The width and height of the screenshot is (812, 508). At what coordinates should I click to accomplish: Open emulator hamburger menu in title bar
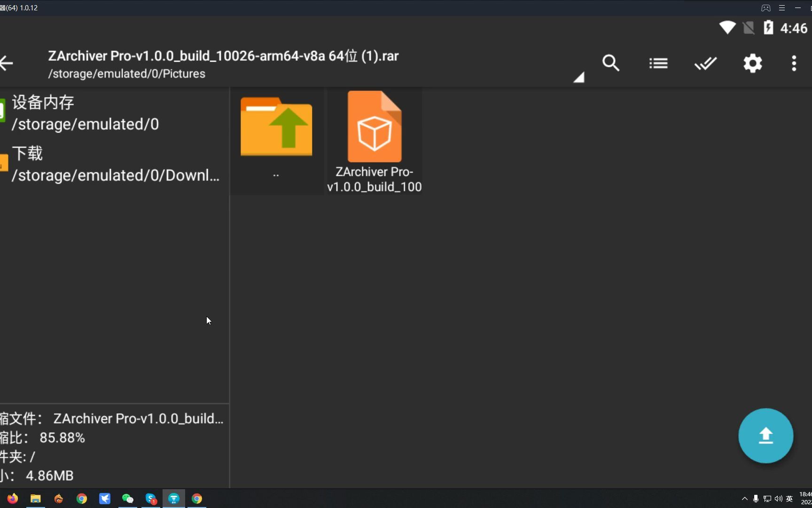(x=782, y=8)
